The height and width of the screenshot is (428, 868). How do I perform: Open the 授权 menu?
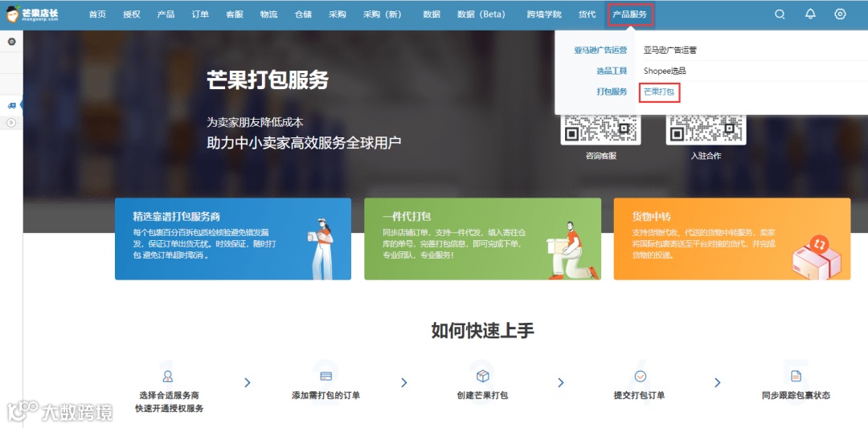132,15
